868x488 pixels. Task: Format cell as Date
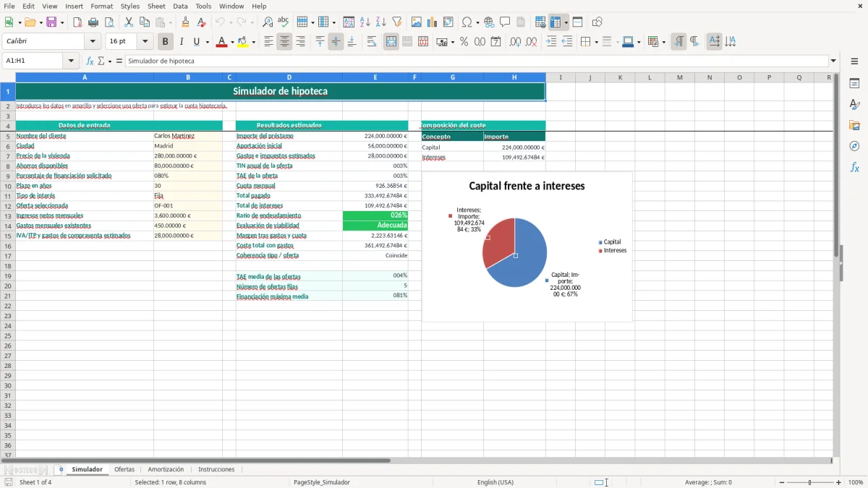tap(495, 42)
